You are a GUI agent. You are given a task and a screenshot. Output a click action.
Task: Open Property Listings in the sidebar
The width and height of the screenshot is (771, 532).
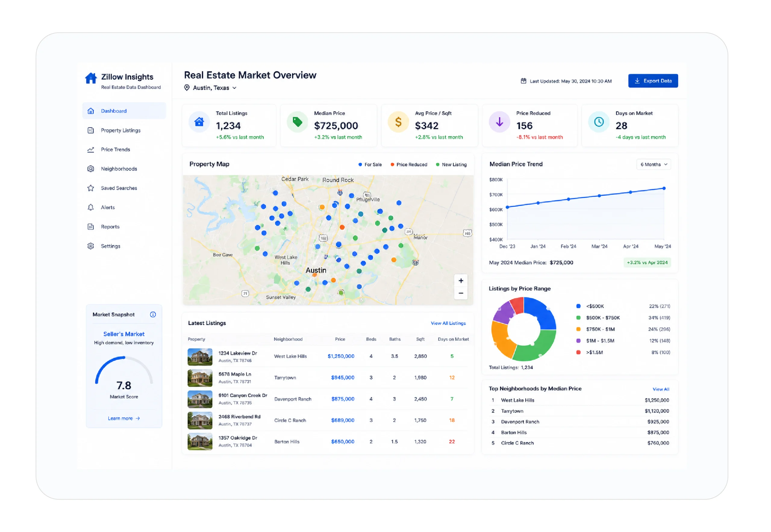124,130
